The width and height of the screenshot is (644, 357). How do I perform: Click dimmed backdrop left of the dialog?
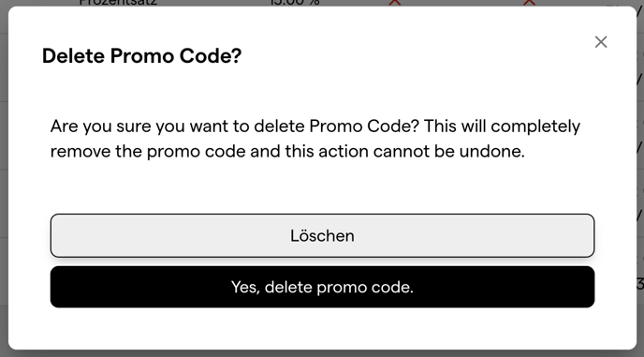4,178
